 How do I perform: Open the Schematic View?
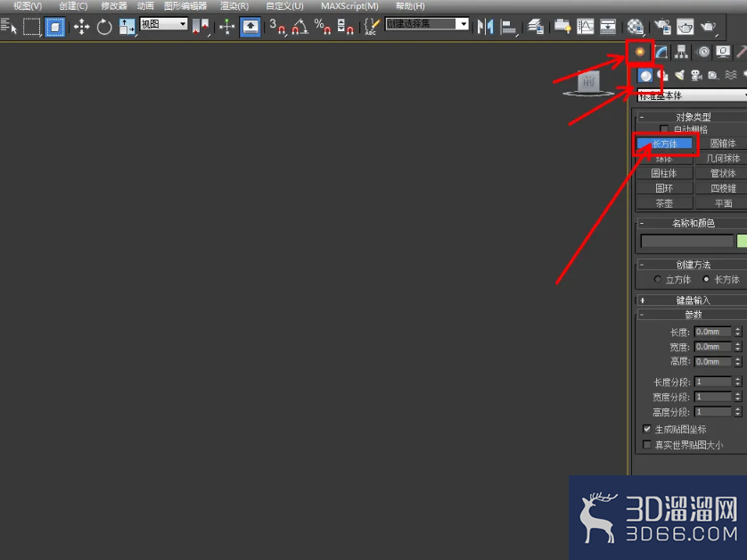click(x=608, y=27)
